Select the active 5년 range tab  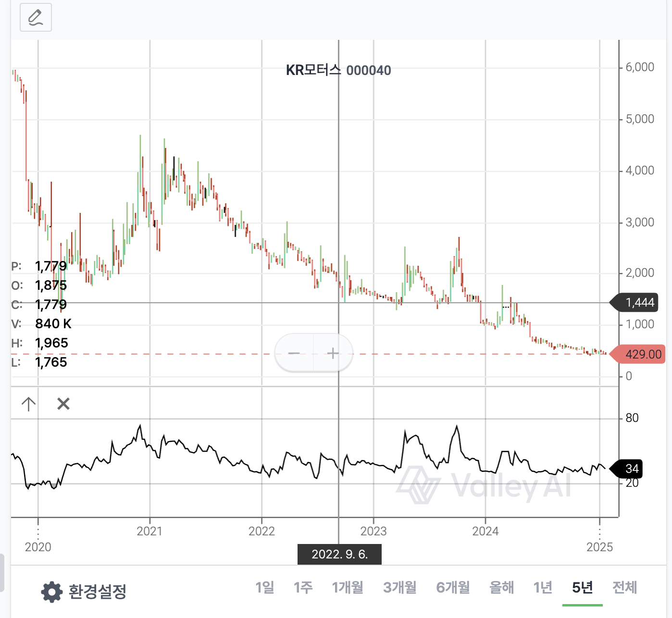pos(582,587)
